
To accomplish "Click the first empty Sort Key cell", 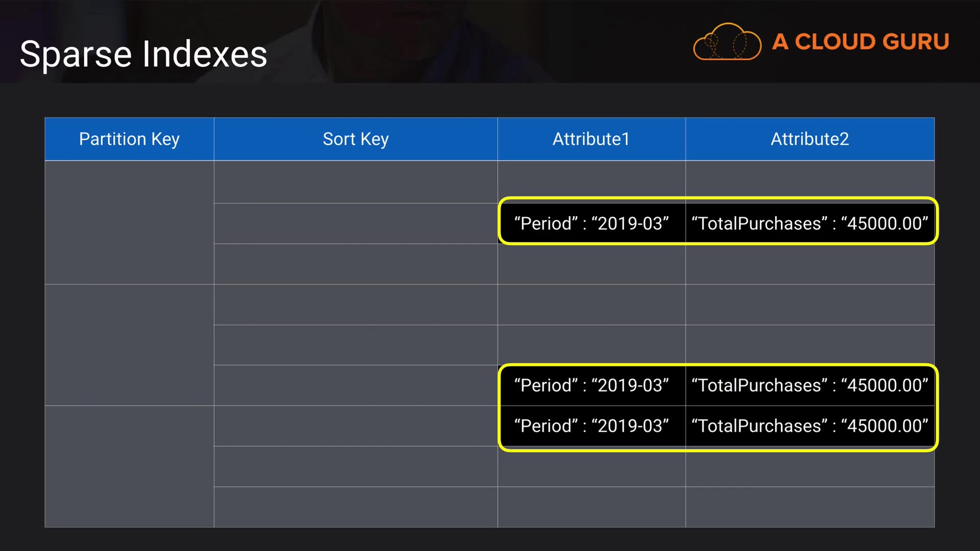I will (x=356, y=182).
